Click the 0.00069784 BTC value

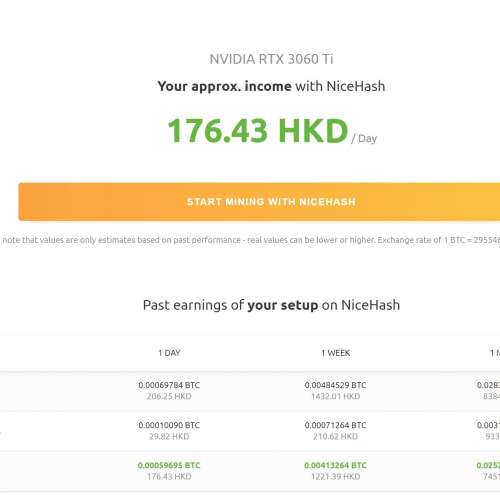click(169, 385)
